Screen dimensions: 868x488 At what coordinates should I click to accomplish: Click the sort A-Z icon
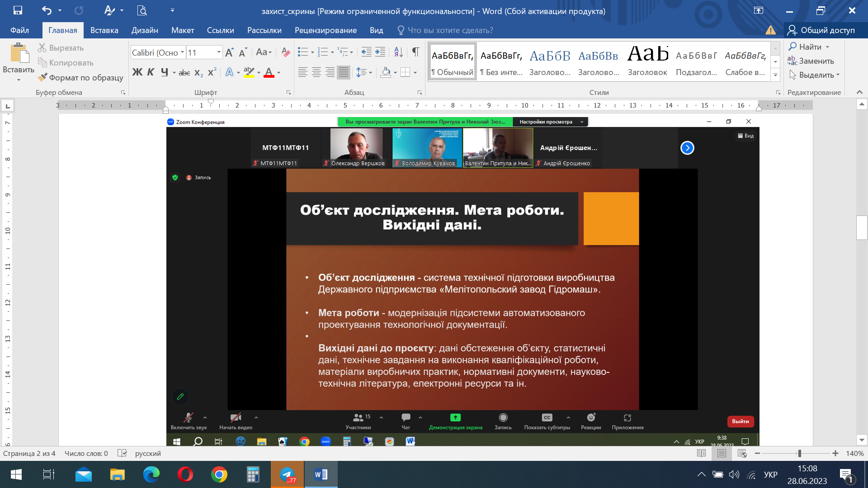click(x=398, y=52)
